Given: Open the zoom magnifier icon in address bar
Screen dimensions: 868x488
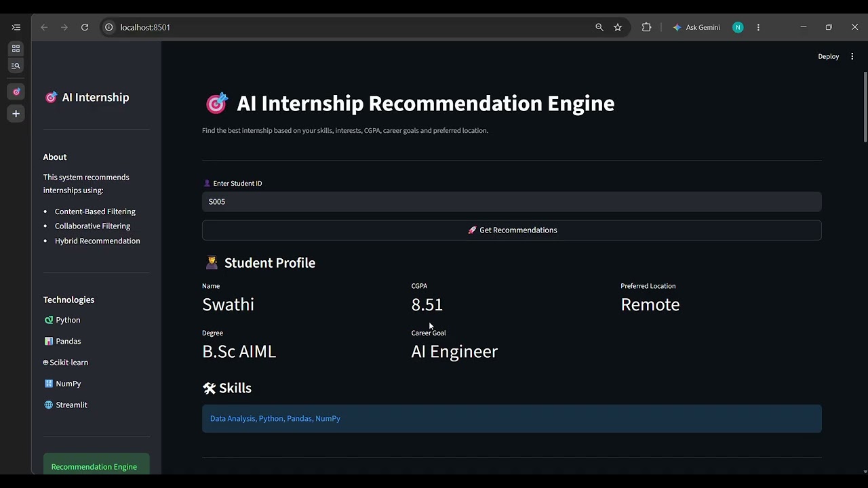Looking at the screenshot, I should coord(599,27).
